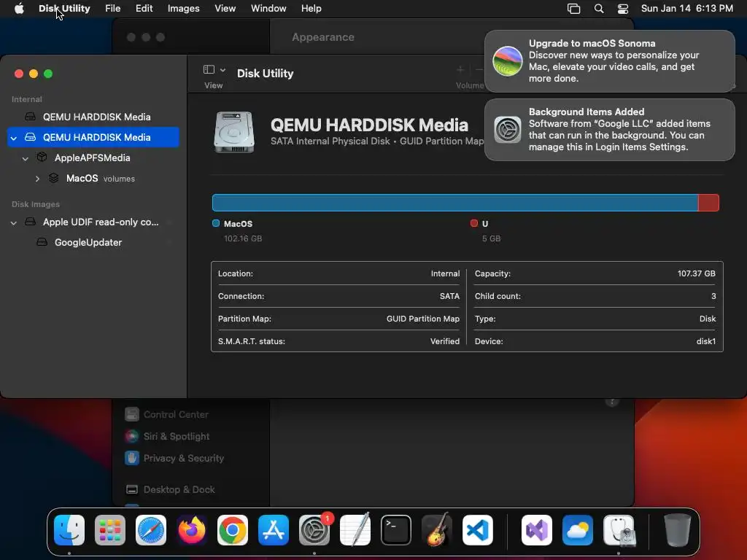Open Trash from the Dock
747x560 pixels.
pyautogui.click(x=677, y=530)
